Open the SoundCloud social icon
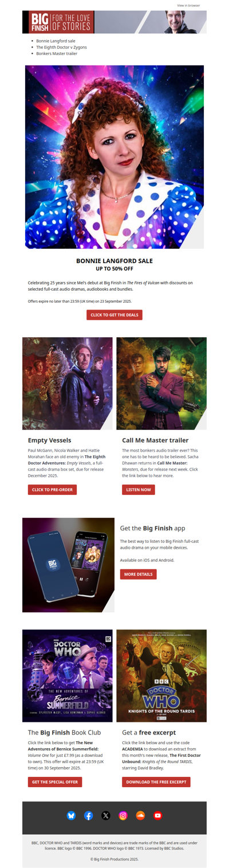The image size is (229, 868). (140, 815)
